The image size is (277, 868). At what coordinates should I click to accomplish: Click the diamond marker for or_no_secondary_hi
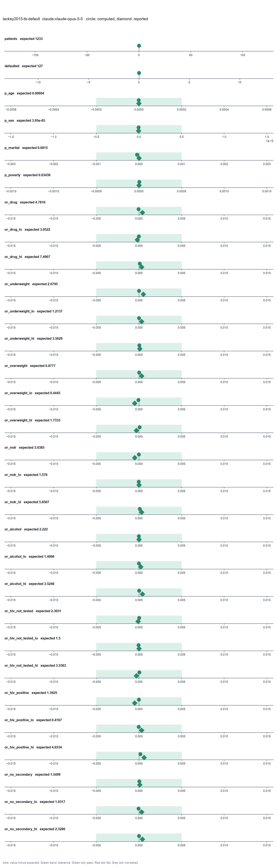(142, 839)
